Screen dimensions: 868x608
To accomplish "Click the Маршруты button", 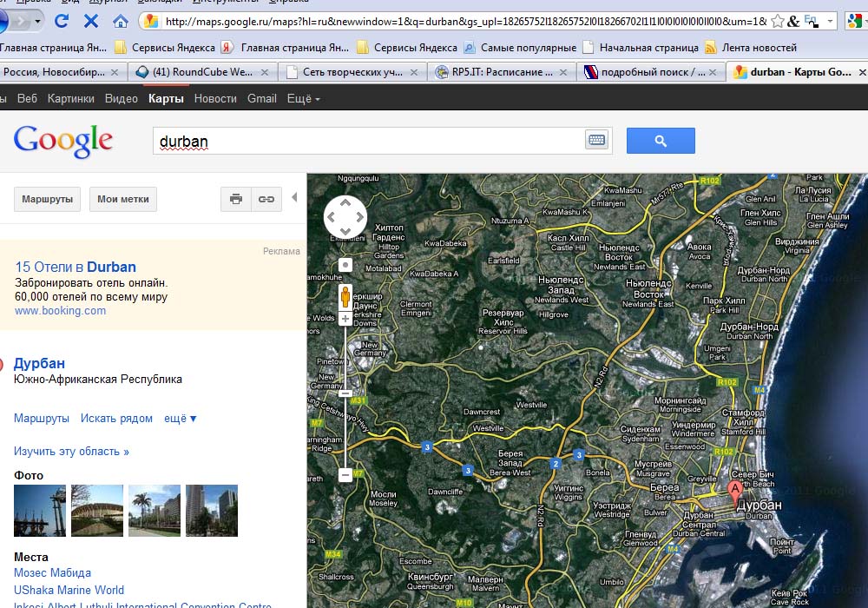I will [47, 199].
